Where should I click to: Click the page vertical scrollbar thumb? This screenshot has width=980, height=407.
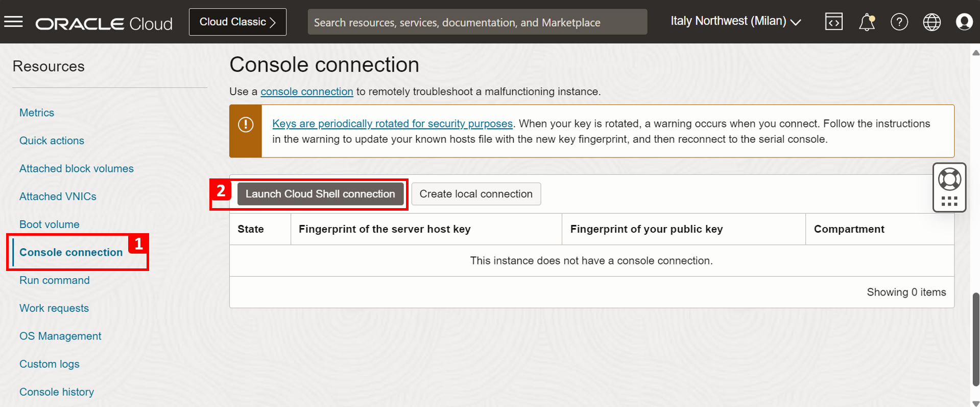point(975,340)
